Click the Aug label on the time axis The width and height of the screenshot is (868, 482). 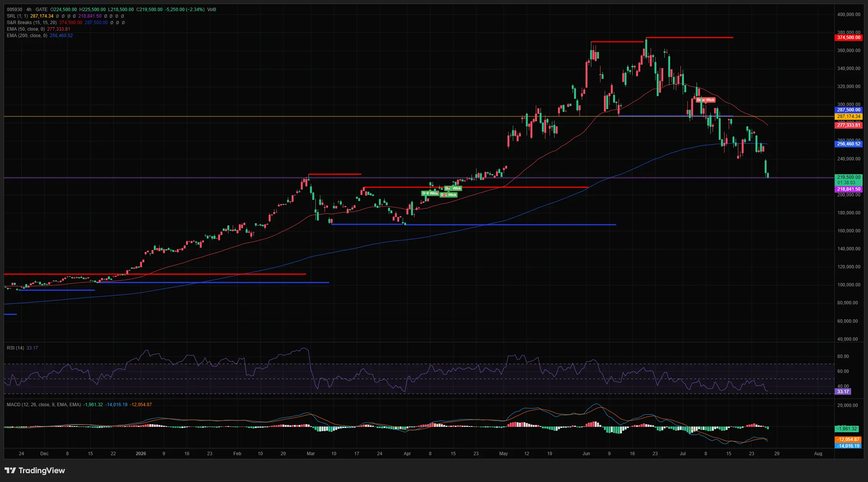[x=818, y=454]
